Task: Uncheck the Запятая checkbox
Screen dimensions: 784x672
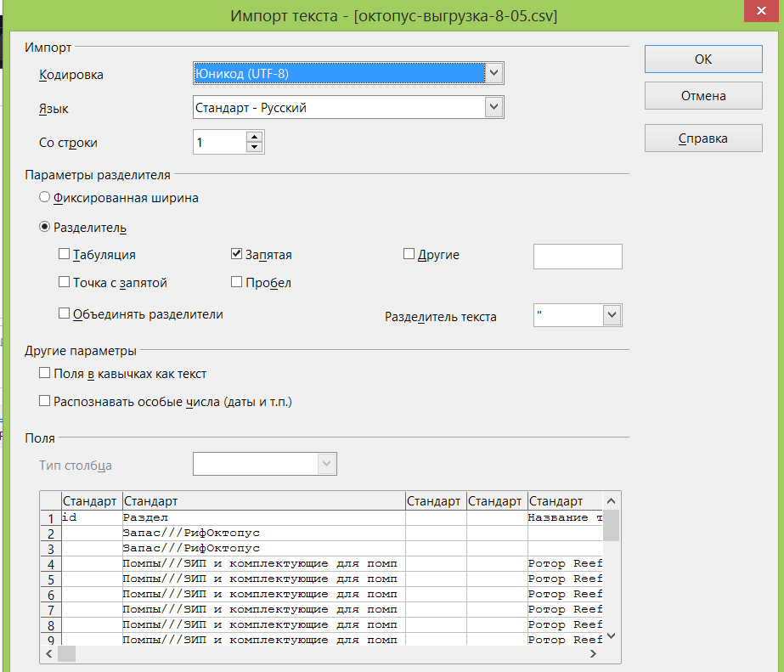Action: click(236, 254)
